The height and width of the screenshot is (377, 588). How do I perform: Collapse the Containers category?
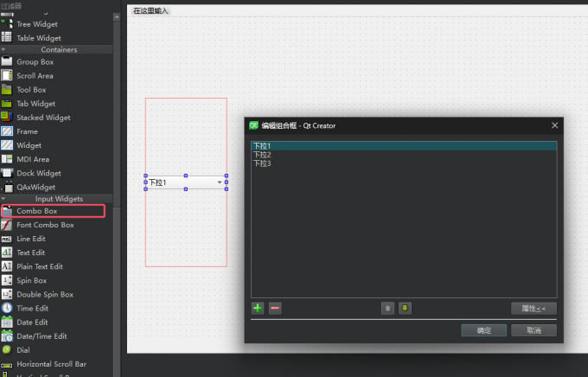pos(3,50)
